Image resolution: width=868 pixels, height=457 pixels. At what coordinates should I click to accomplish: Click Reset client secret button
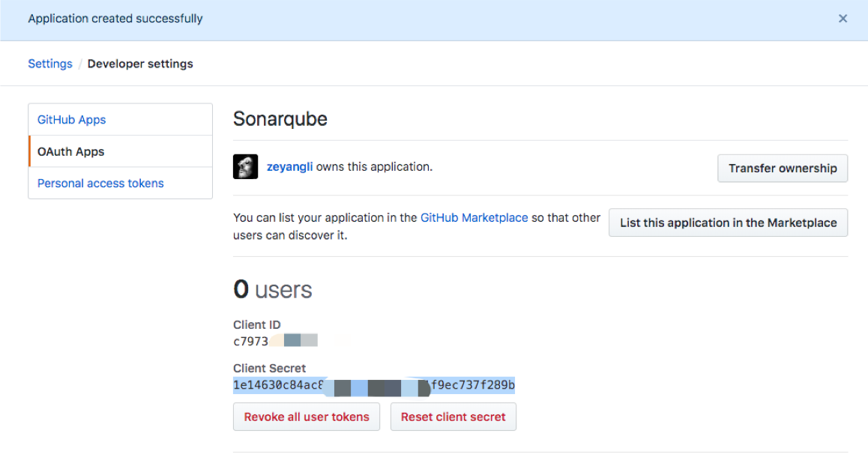453,417
